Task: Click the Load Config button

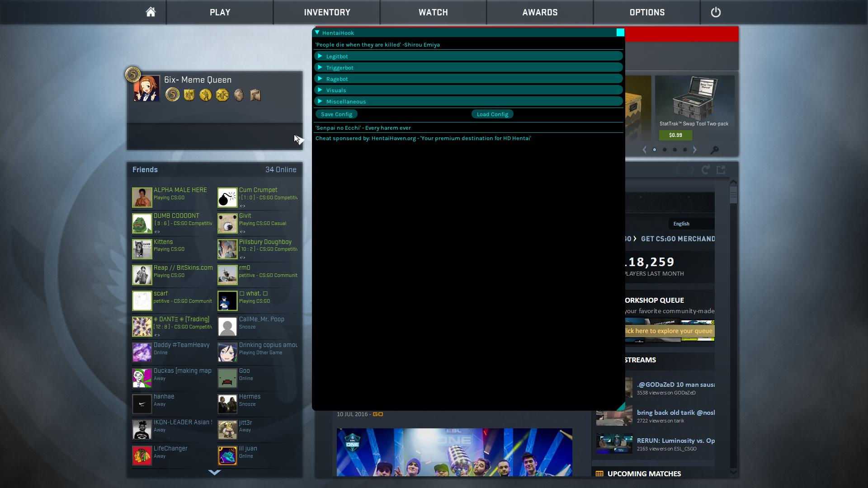Action: (x=492, y=114)
